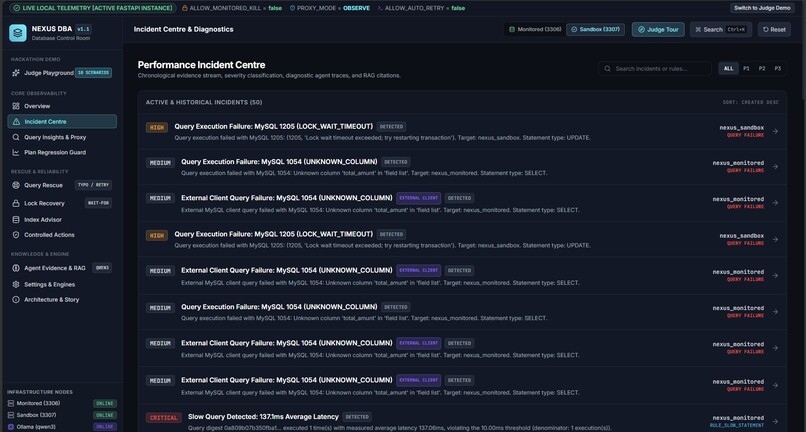This screenshot has height=432, width=806.
Task: Click the Architecture & Story info icon
Action: (16, 299)
